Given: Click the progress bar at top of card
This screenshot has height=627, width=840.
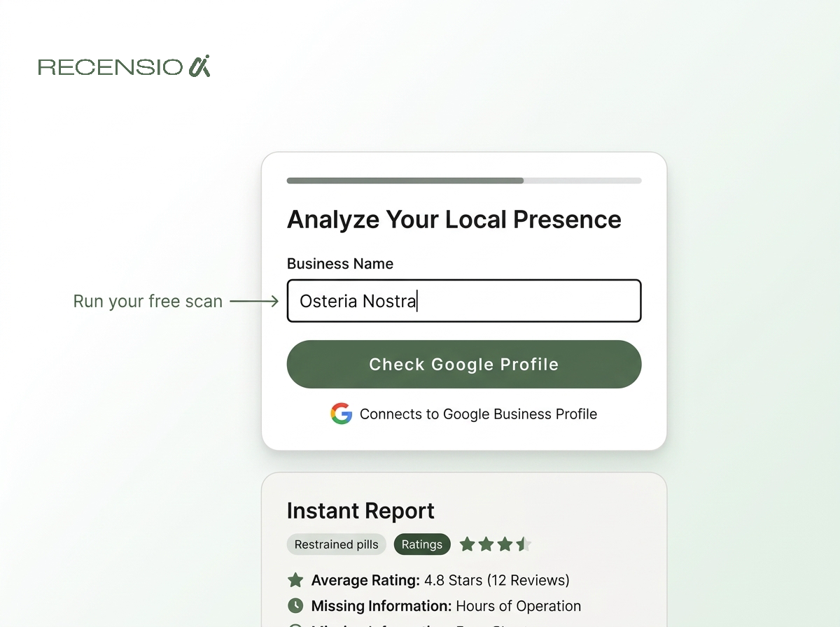Looking at the screenshot, I should coord(464,181).
